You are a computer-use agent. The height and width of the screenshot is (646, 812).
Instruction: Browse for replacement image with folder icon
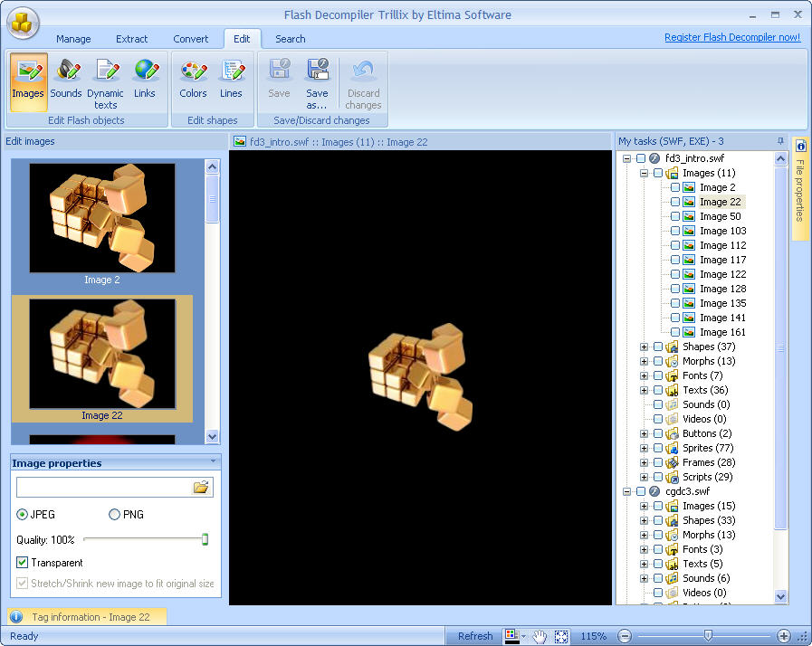[x=201, y=487]
